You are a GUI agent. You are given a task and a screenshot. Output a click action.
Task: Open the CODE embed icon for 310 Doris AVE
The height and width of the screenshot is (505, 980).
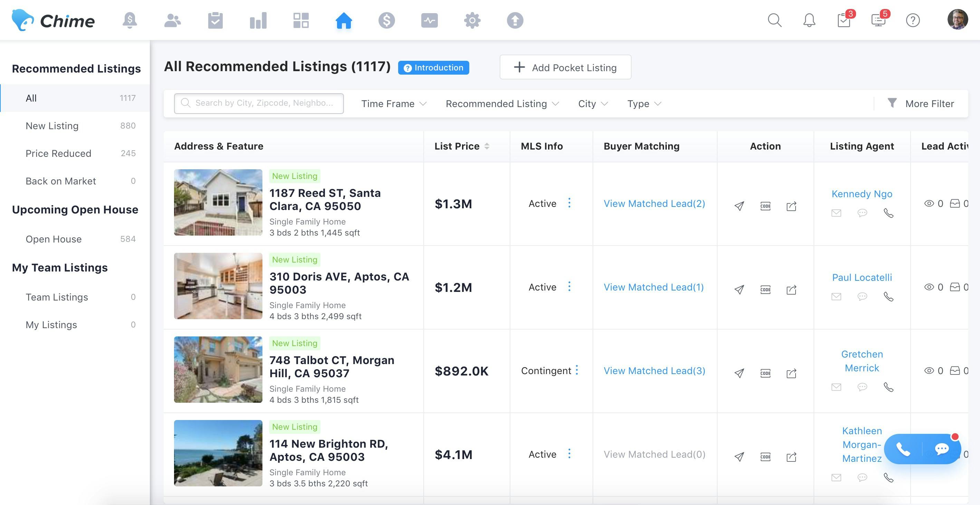(766, 289)
